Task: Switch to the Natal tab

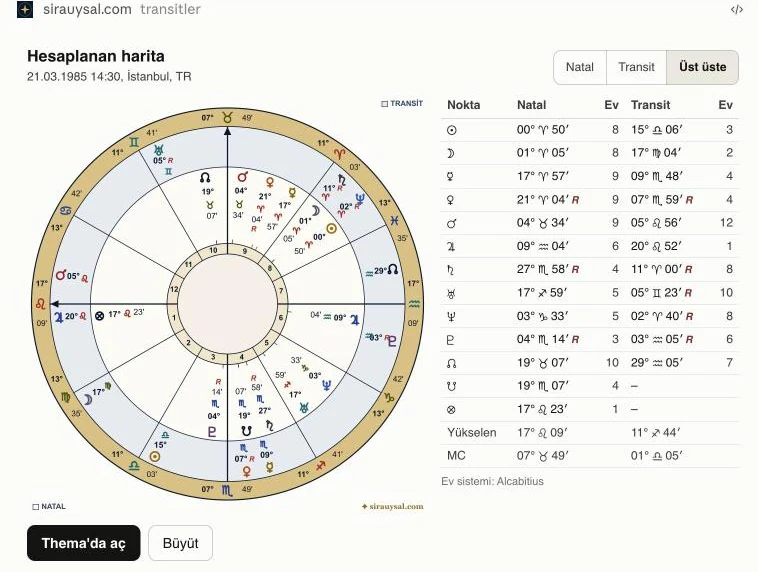Action: click(580, 67)
